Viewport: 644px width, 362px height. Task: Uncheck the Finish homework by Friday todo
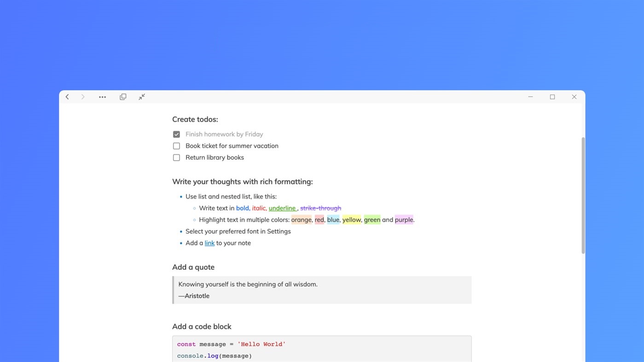tap(176, 134)
